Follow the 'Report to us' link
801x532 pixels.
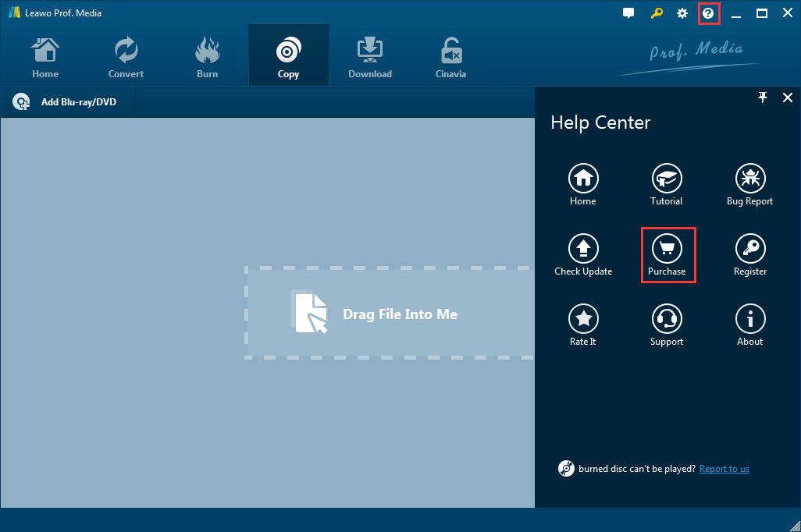724,469
